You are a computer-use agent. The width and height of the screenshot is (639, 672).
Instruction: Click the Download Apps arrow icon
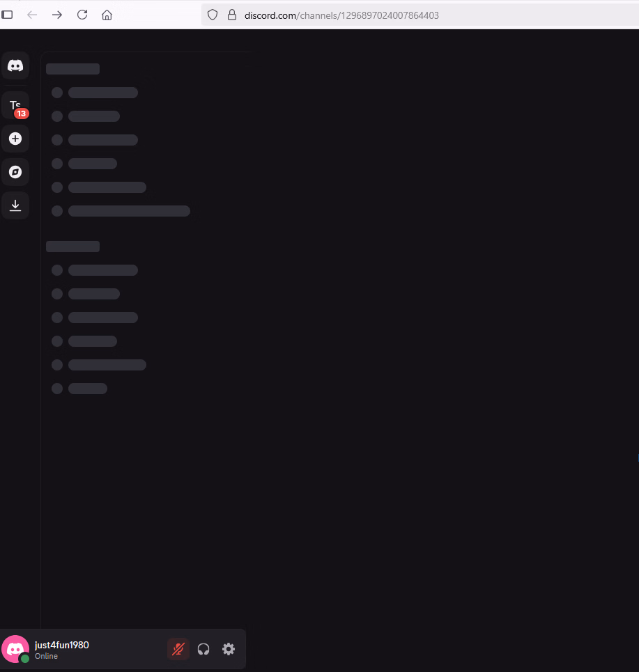[15, 205]
